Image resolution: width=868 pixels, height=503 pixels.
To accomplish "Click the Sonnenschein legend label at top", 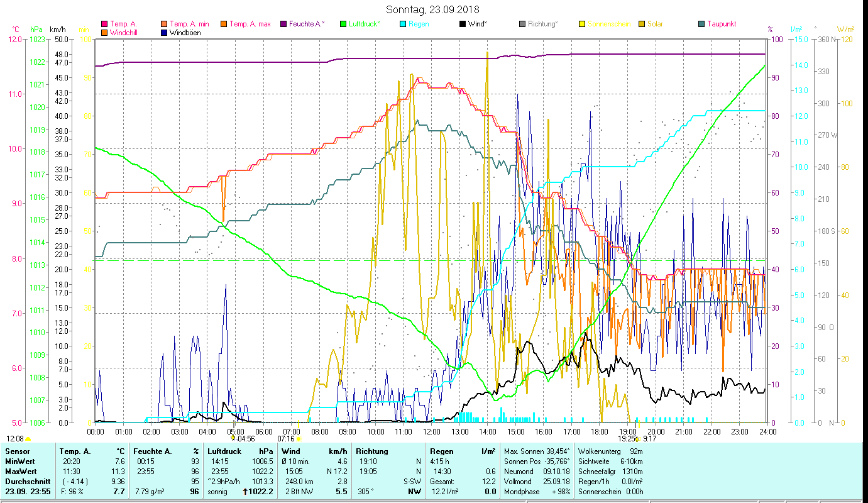I will tap(609, 24).
